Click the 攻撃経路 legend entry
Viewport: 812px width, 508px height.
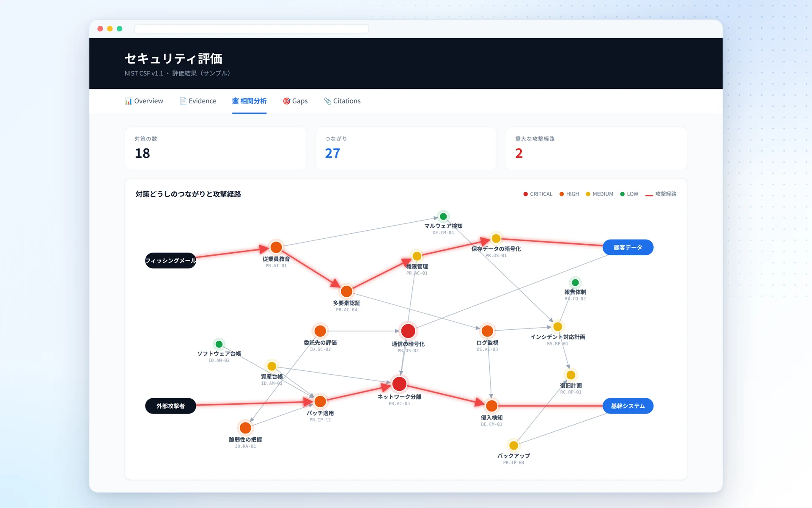point(661,194)
